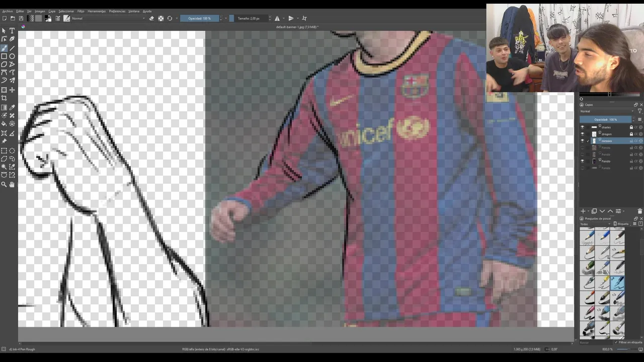Open the toolbar blending mode Normal dropdown
This screenshot has width=644, height=362.
click(x=108, y=19)
